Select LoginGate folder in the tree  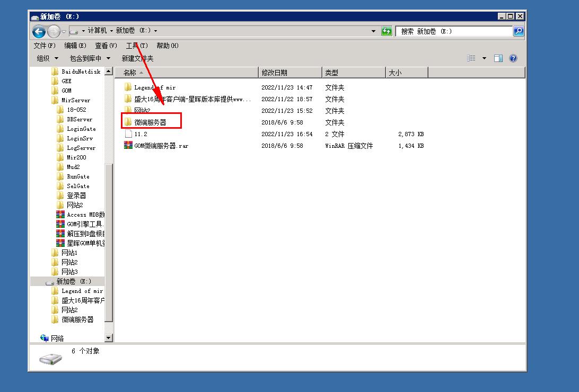click(x=76, y=129)
